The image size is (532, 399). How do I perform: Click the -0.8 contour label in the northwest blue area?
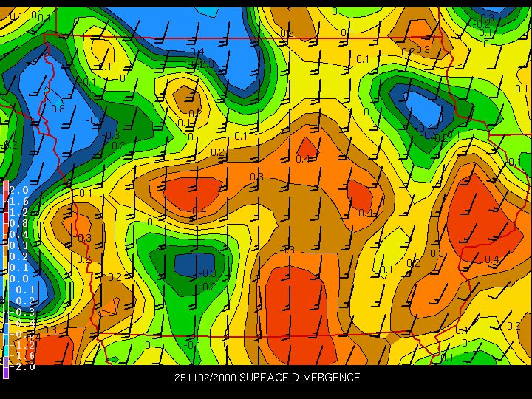(57, 109)
